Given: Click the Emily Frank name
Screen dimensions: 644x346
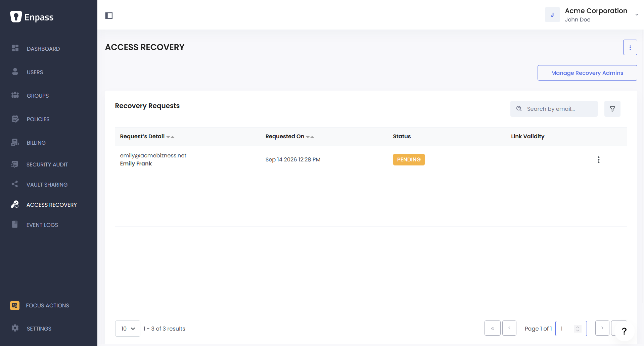Looking at the screenshot, I should pyautogui.click(x=136, y=163).
